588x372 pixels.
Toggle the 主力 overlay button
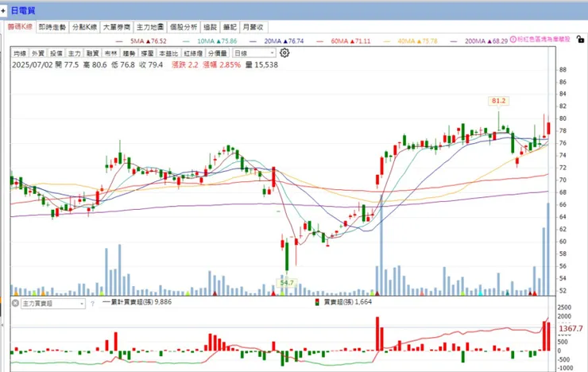coord(74,53)
